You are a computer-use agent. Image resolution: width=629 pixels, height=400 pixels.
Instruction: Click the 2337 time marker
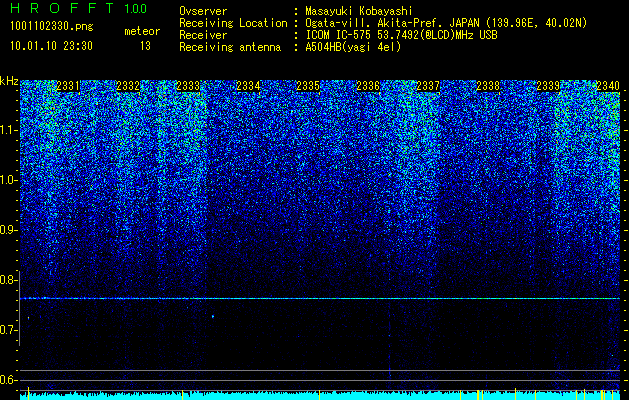tap(428, 86)
